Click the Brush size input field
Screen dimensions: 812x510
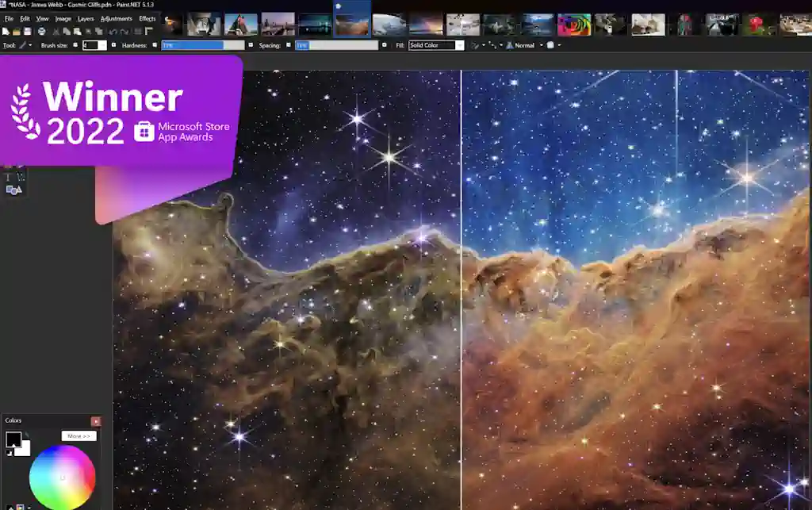click(90, 45)
